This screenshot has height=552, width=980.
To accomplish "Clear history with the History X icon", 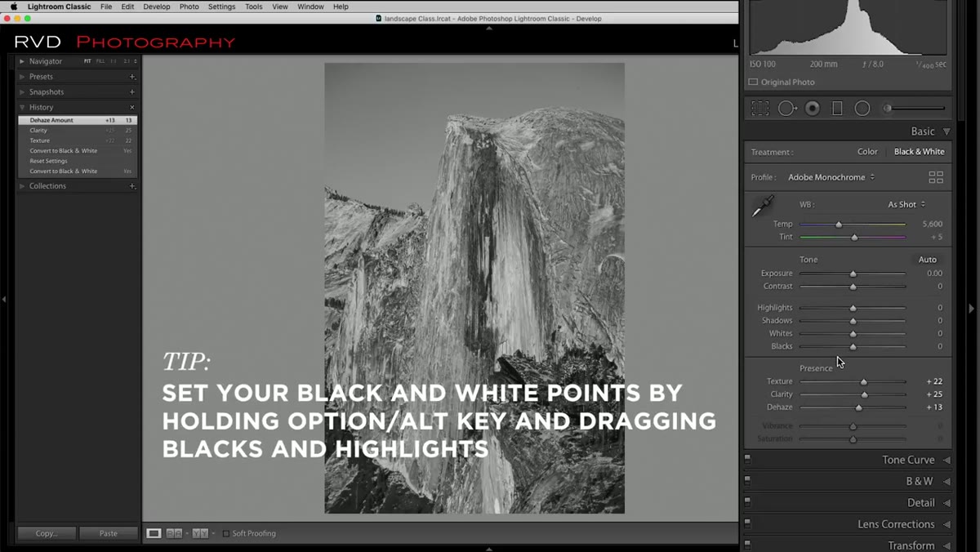I will [x=132, y=108].
